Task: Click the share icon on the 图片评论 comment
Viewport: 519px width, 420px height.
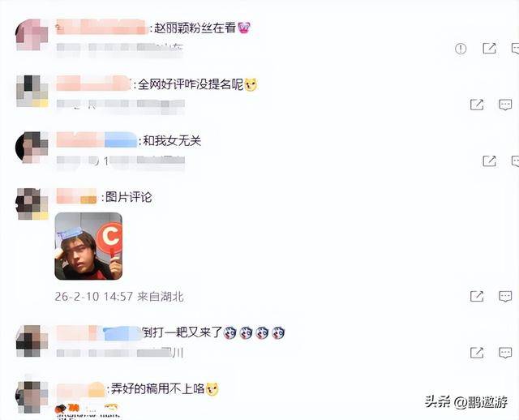Action: 477,296
